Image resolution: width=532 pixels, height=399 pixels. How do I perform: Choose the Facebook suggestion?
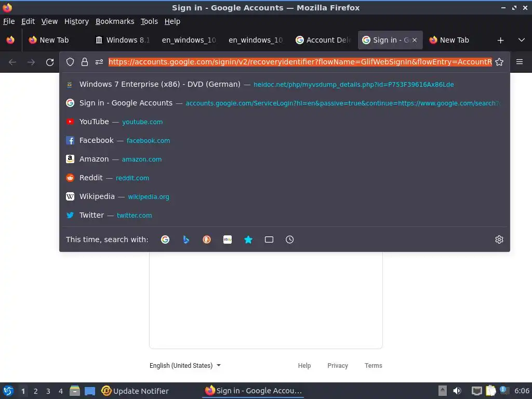pos(284,140)
